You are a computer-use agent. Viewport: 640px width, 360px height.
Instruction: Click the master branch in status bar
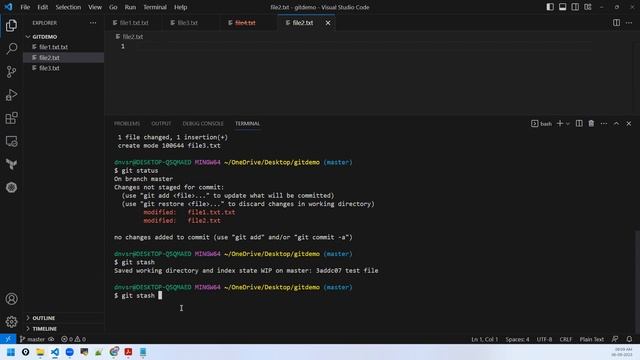32,339
